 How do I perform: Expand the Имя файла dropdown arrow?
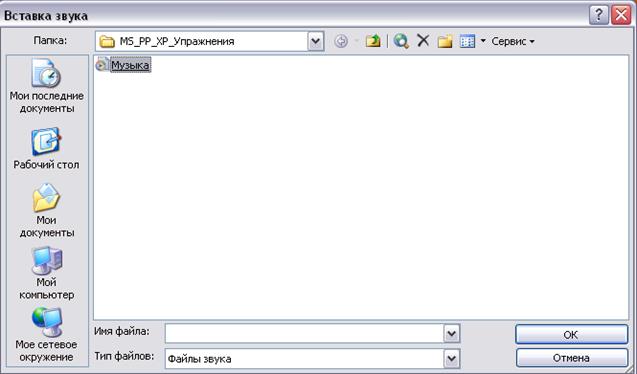452,334
